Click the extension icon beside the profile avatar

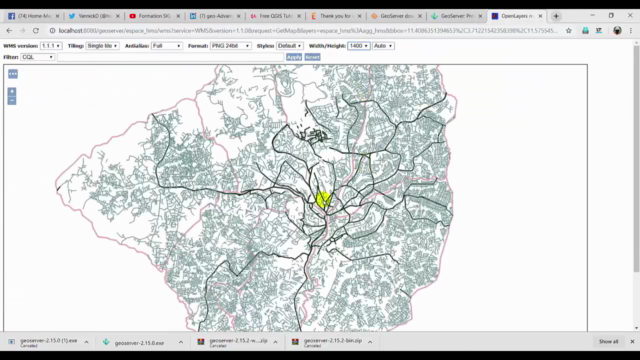pos(599,31)
